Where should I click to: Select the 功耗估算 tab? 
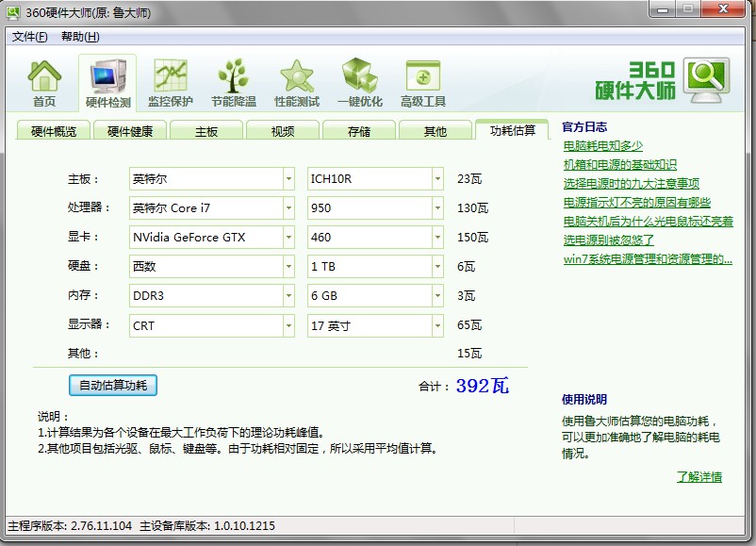pos(512,130)
